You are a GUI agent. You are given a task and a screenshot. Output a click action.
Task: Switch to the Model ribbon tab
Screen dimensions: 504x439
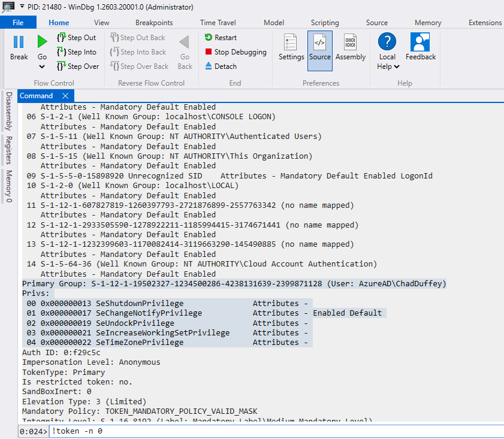click(273, 23)
